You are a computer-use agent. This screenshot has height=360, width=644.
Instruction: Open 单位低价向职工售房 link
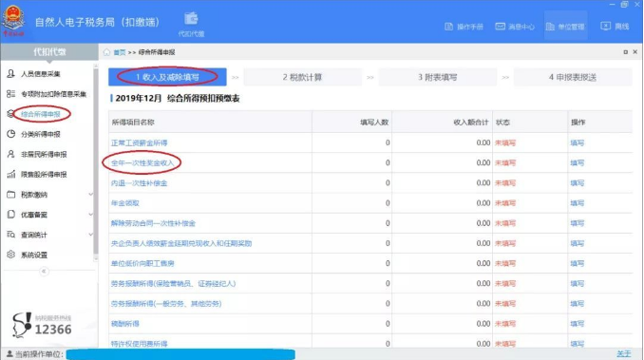[x=142, y=263]
